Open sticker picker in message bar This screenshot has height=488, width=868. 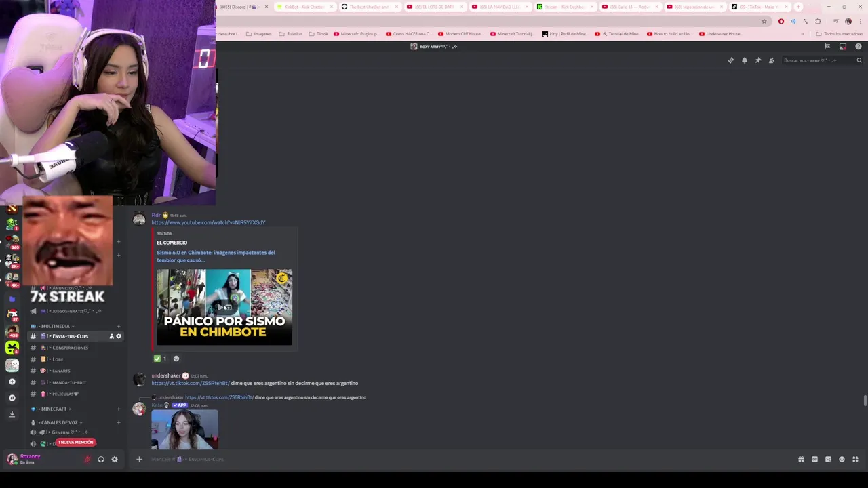click(x=828, y=459)
